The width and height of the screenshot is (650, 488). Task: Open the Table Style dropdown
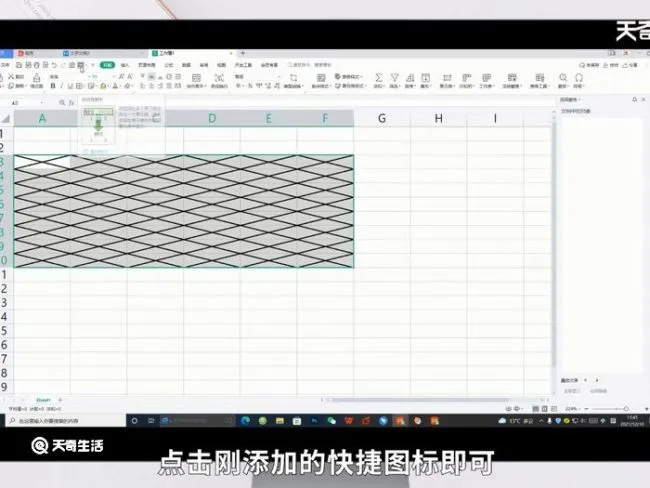coord(349,77)
